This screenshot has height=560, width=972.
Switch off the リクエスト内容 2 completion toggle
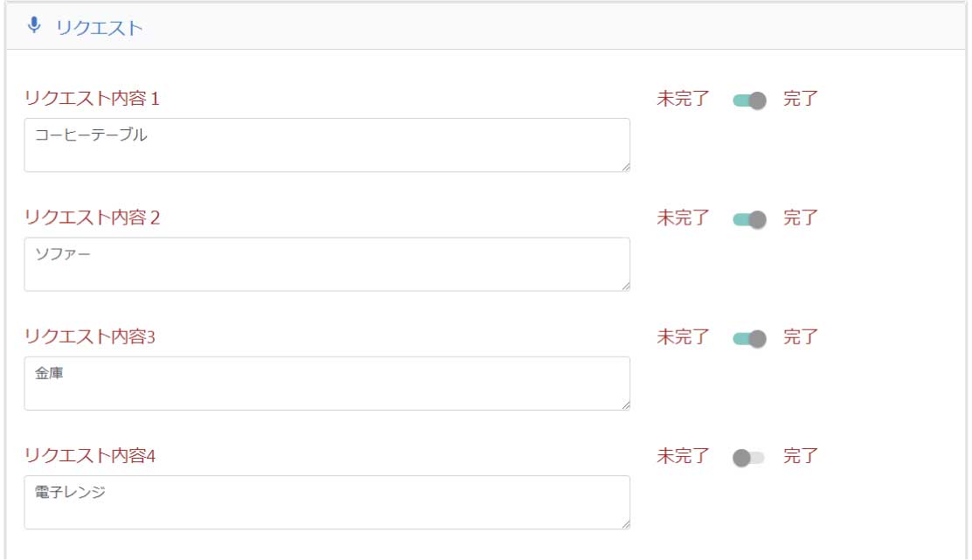coord(749,218)
